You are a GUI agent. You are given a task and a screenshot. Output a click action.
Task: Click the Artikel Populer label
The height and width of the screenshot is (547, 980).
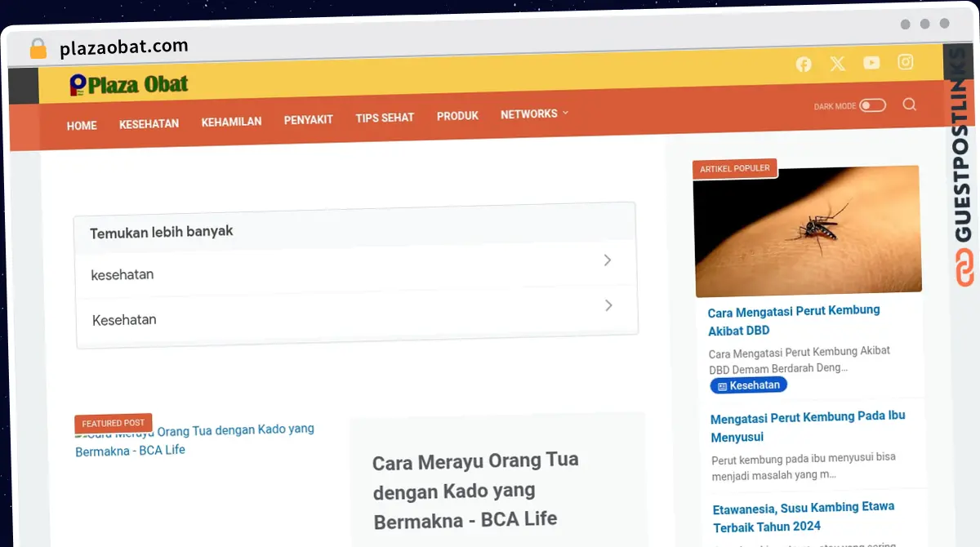735,168
